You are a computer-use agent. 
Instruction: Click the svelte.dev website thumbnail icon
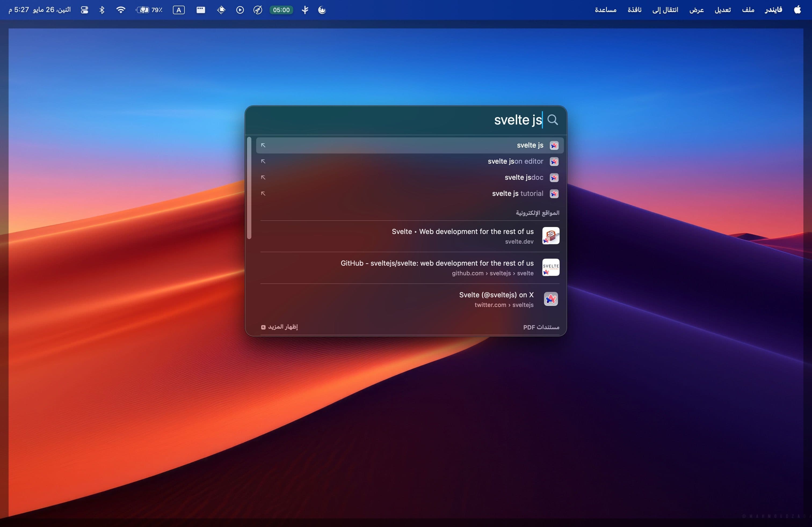pyautogui.click(x=551, y=236)
